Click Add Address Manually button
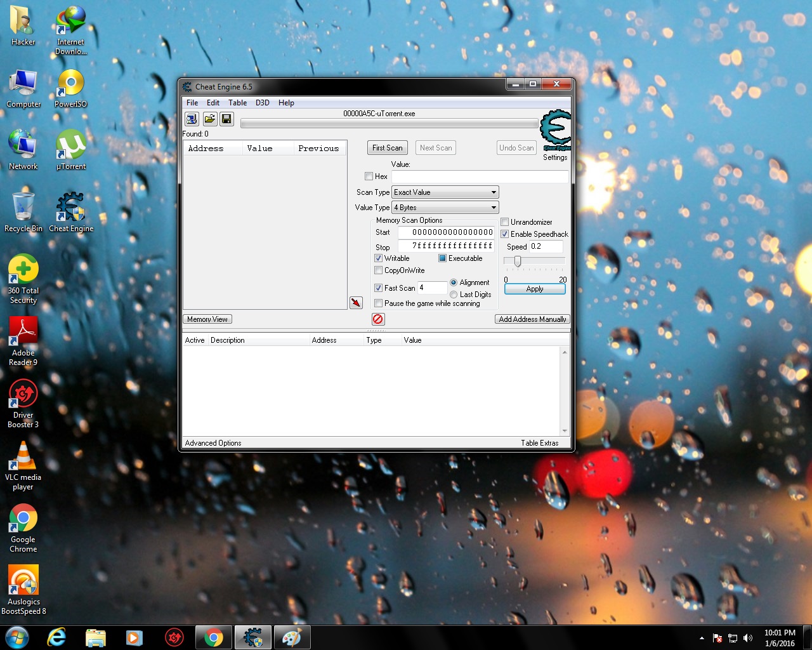Image resolution: width=812 pixels, height=650 pixels. pos(532,319)
